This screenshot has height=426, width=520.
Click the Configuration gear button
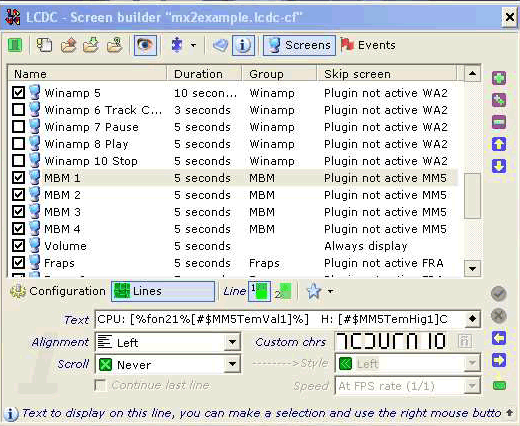pyautogui.click(x=57, y=291)
